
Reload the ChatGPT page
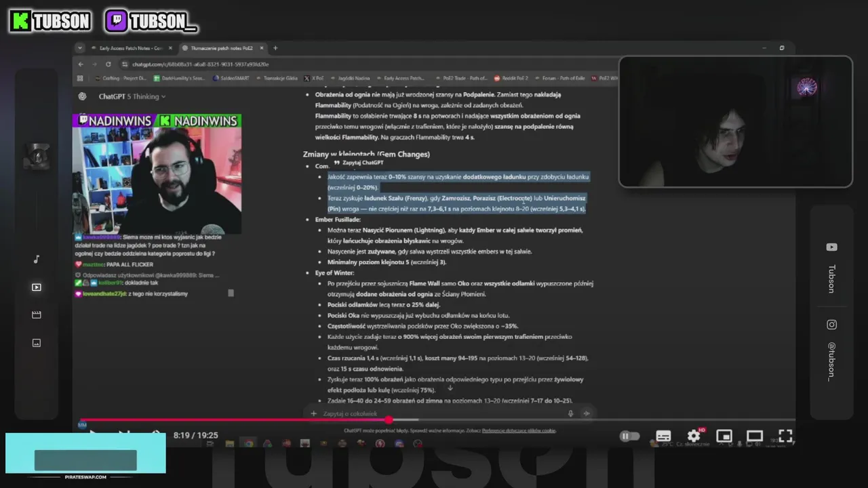pyautogui.click(x=108, y=64)
